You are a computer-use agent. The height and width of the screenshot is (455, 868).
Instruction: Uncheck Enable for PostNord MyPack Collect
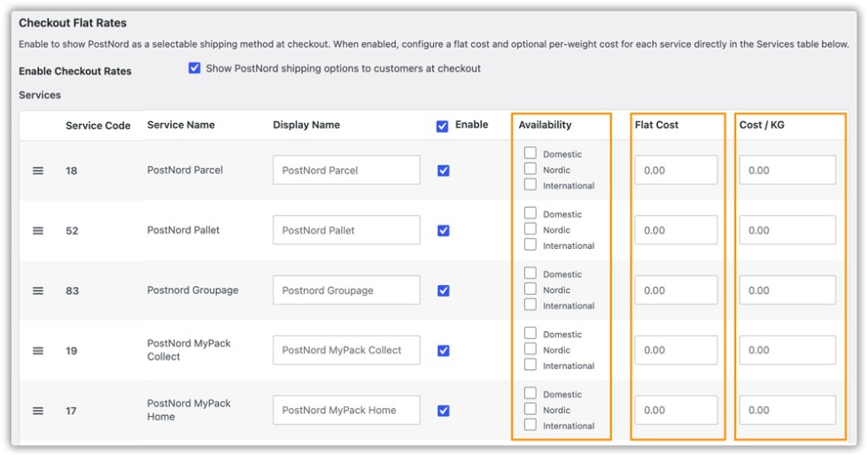444,351
